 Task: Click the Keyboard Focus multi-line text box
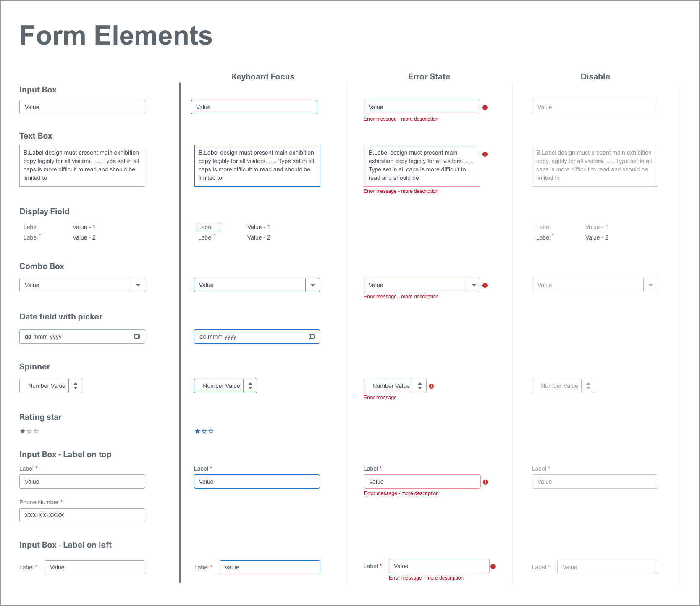[x=257, y=166]
